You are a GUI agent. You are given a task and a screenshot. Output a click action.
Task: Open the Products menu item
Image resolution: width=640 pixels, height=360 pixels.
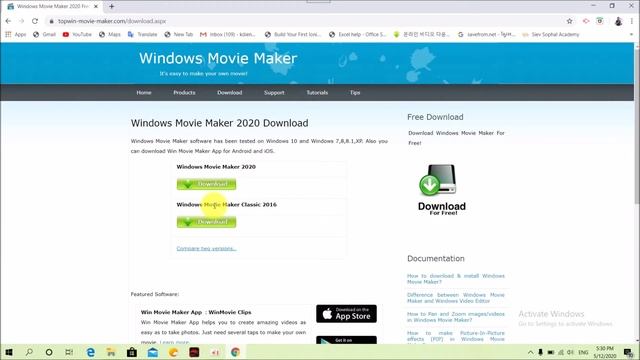pyautogui.click(x=184, y=93)
